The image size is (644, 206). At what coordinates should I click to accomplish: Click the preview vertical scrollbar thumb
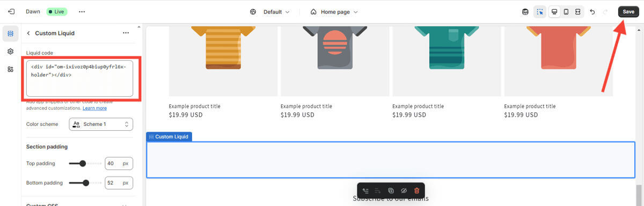coord(639,195)
